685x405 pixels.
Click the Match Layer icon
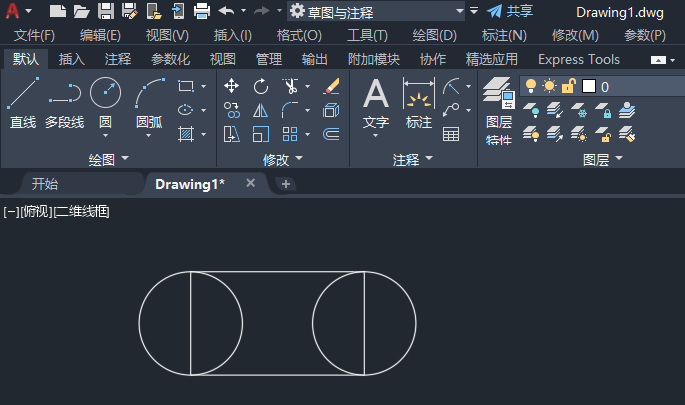tap(627, 134)
